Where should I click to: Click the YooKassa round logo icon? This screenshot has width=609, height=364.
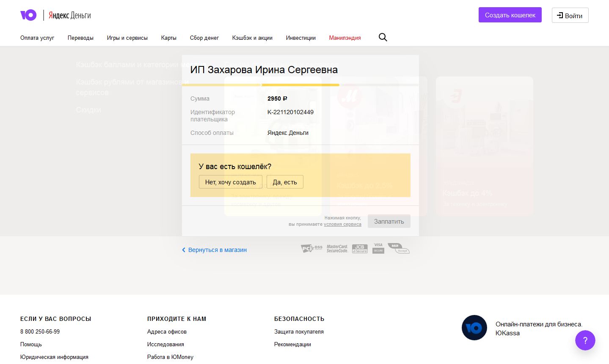click(x=474, y=328)
